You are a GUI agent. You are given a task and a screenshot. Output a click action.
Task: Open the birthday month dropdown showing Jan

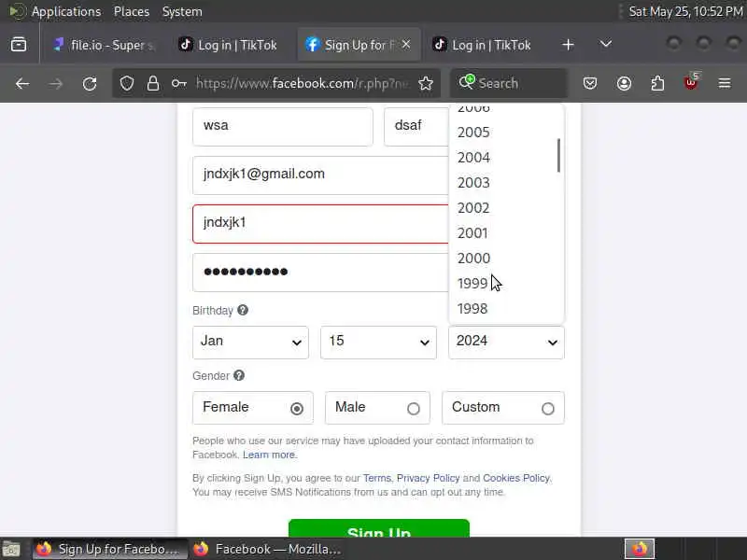(x=250, y=342)
